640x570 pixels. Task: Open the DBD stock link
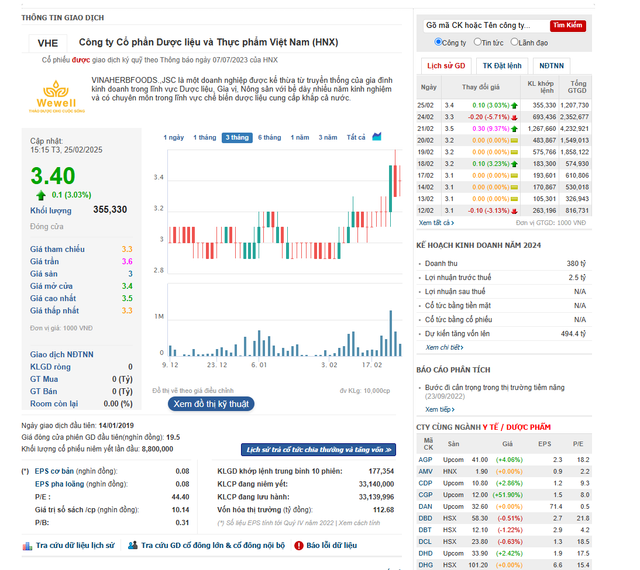pos(425,519)
